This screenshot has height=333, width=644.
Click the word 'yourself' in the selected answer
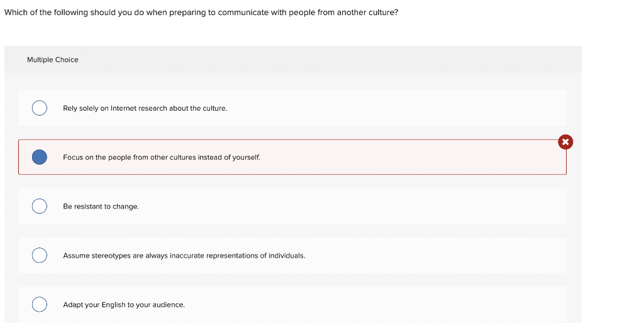246,158
